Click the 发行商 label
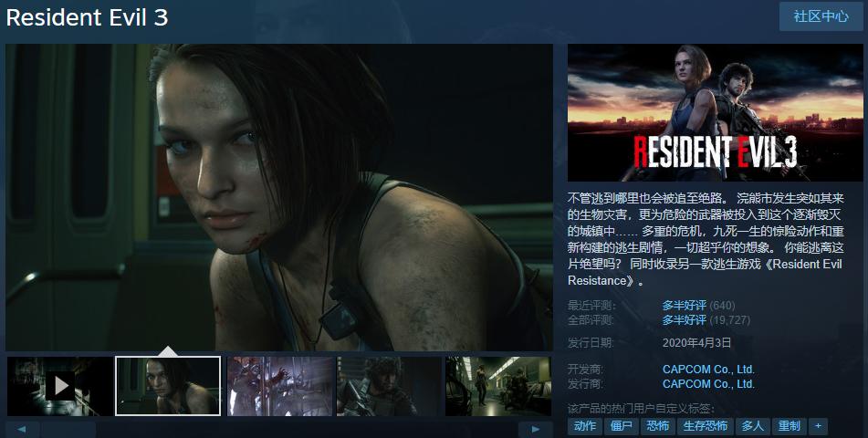Screen dimensions: 868x438 click(x=586, y=384)
